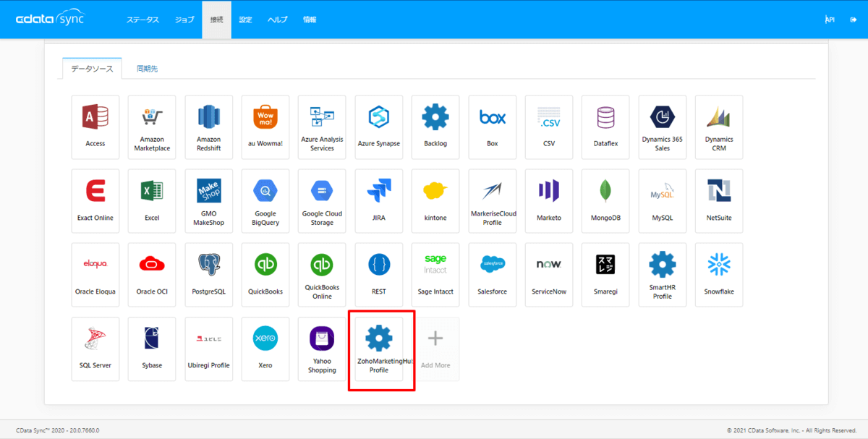Select the Marketo connector
The image size is (868, 439).
click(x=549, y=201)
